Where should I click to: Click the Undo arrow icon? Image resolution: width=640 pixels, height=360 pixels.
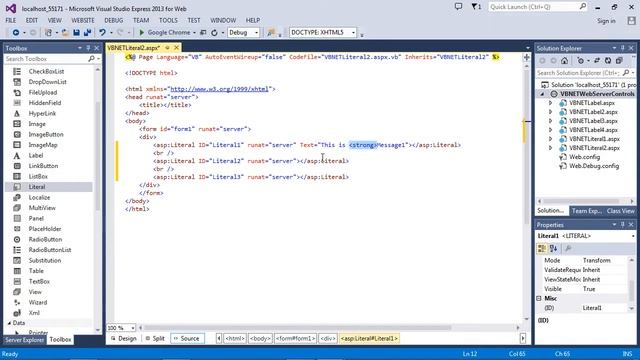point(102,32)
